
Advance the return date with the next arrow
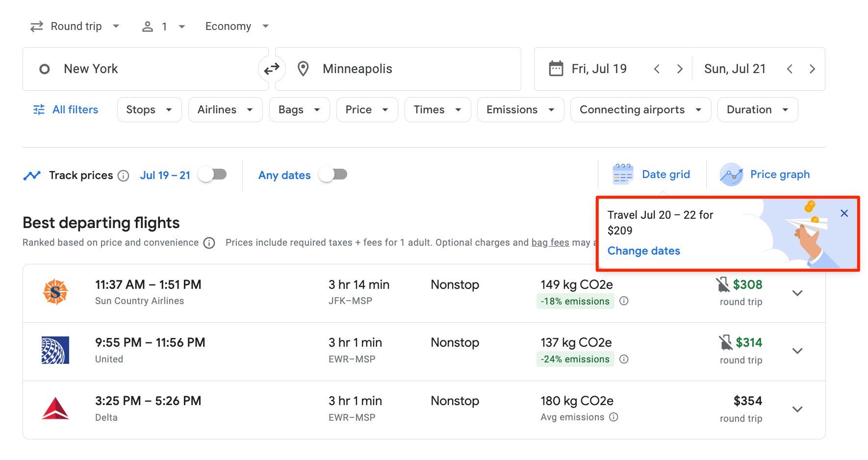click(813, 69)
